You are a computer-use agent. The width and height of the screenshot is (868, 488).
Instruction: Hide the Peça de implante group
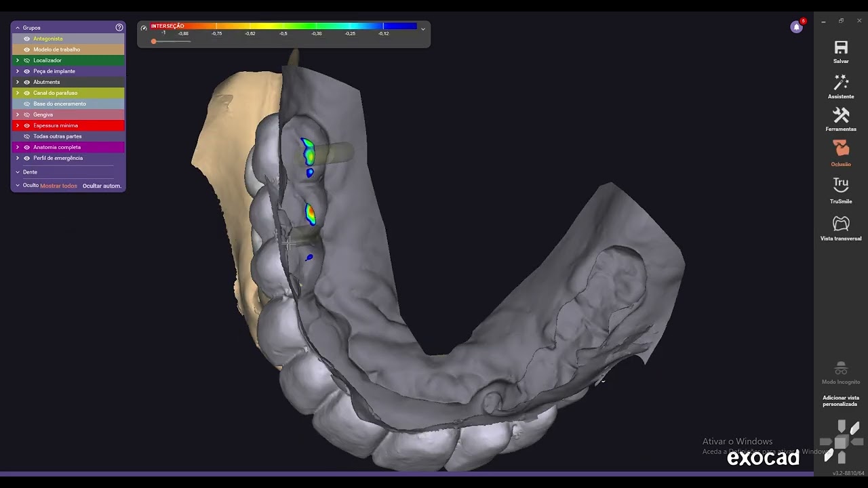click(x=27, y=71)
